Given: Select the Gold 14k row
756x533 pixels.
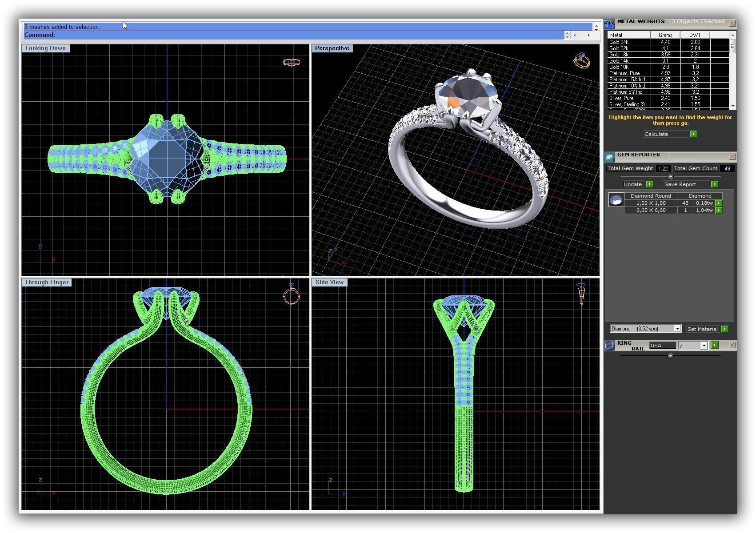Looking at the screenshot, I should coord(668,61).
